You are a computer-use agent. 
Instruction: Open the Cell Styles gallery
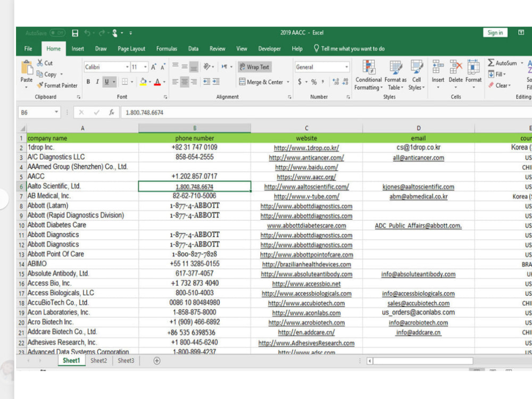[417, 74]
